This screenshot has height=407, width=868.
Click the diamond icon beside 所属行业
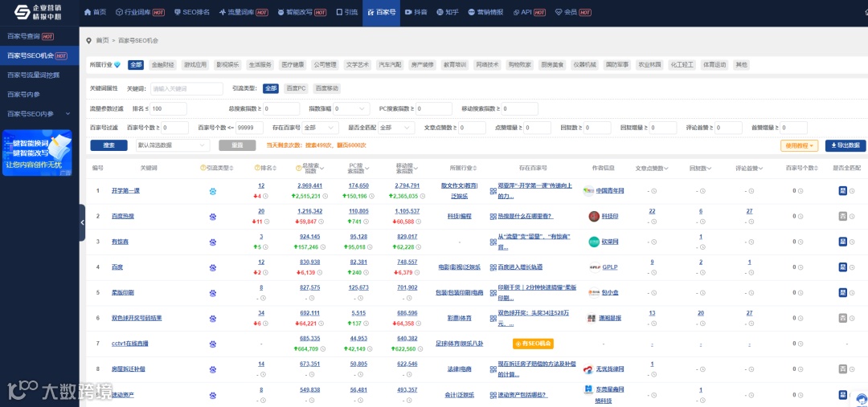tap(117, 65)
